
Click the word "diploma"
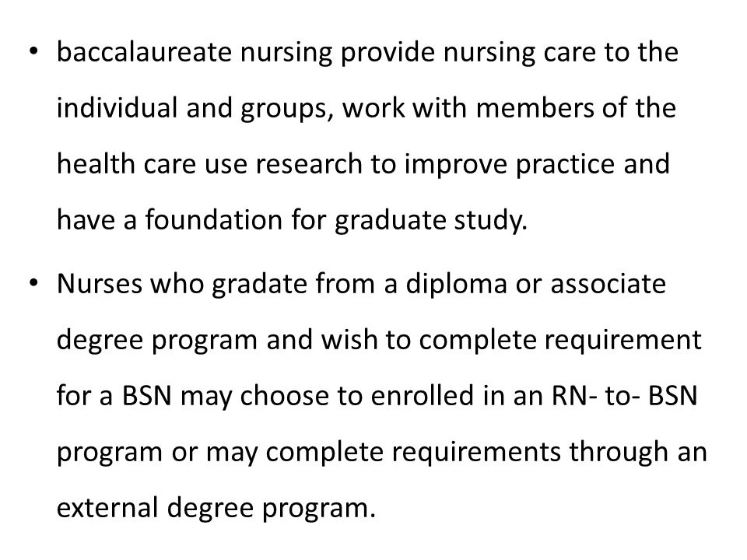click(457, 285)
